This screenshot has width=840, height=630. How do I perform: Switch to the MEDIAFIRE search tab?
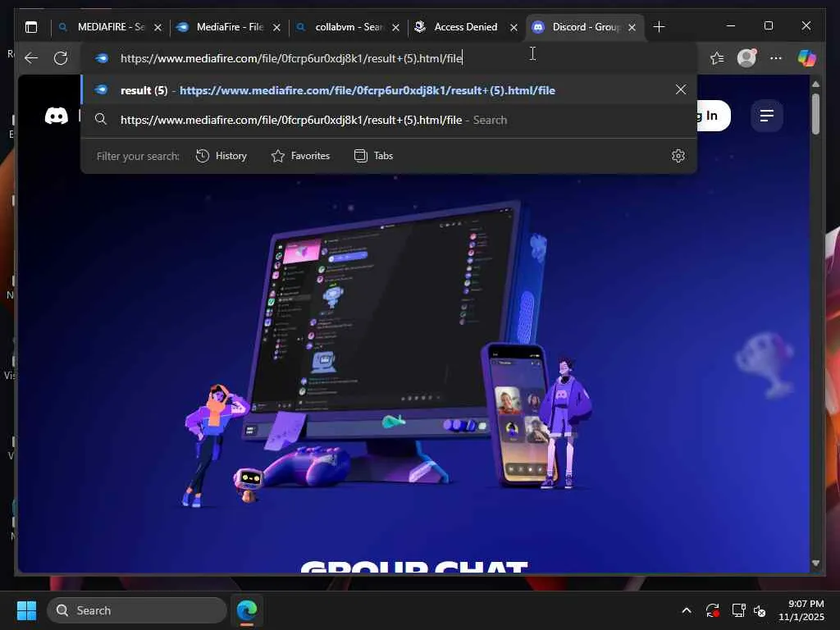coord(110,27)
